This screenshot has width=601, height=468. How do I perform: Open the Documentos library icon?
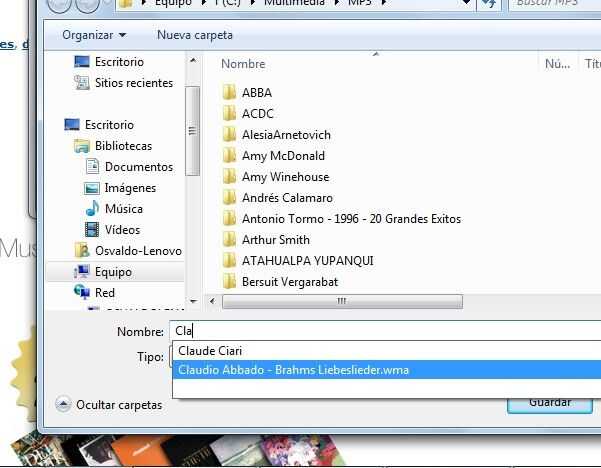[92, 166]
